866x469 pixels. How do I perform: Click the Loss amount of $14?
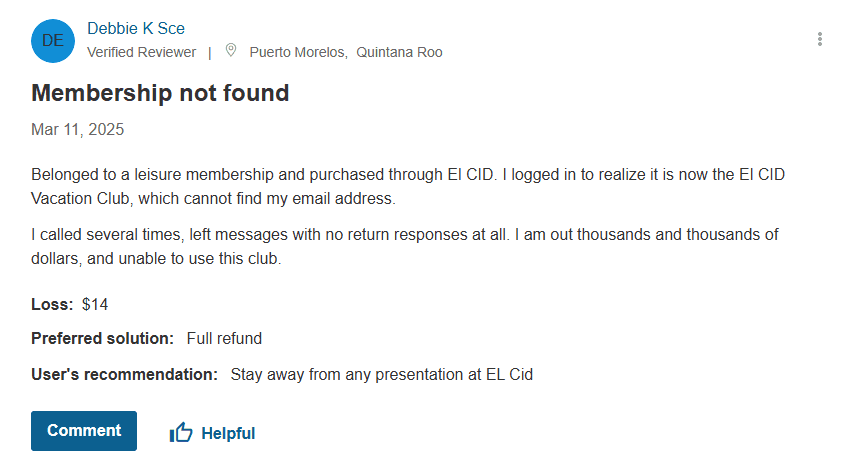click(95, 304)
